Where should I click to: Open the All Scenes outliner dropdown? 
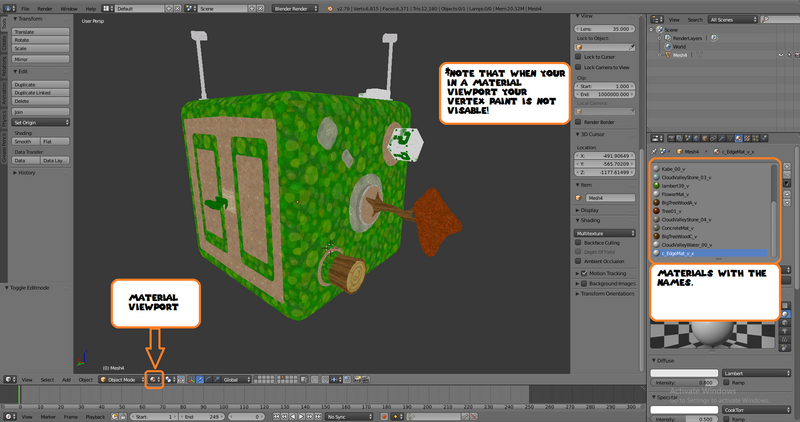coord(732,19)
